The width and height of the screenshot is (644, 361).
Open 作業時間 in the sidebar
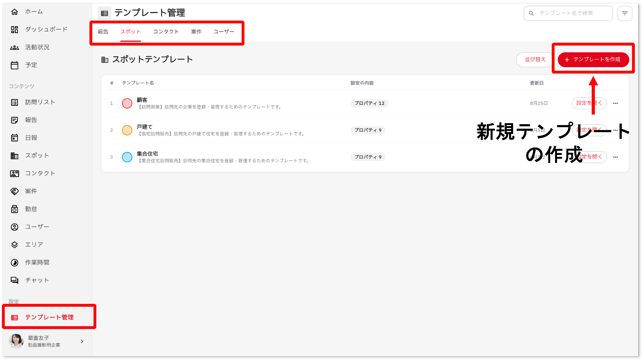pos(30,262)
